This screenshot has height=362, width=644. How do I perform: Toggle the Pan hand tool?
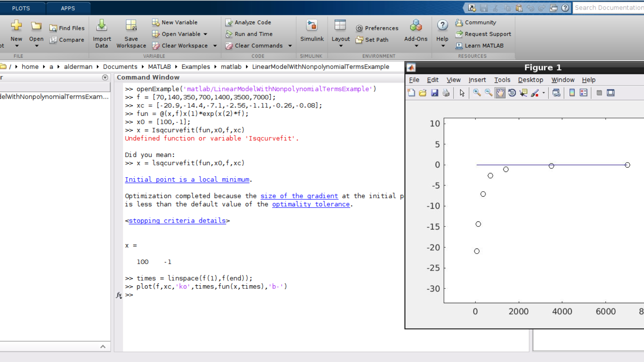[500, 93]
